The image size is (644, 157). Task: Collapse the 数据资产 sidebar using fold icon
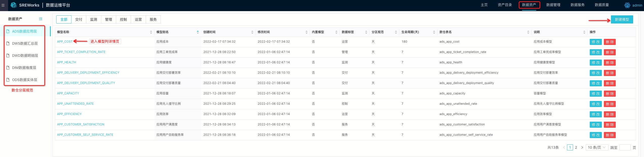(x=41, y=19)
